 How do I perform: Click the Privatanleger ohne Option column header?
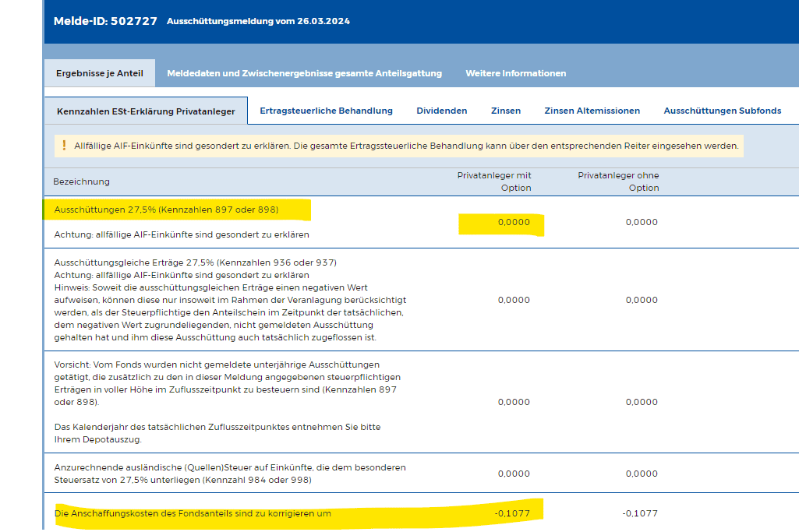[x=618, y=181]
